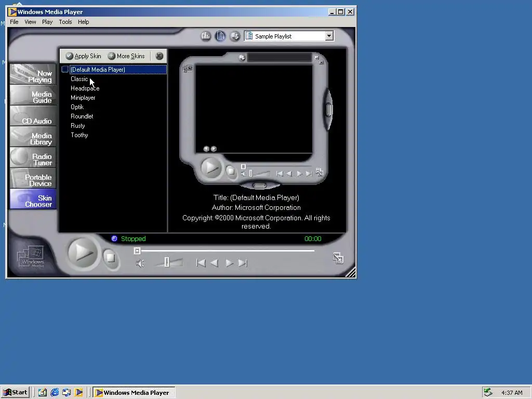Screen dimensions: 532x399
Task: Mute the audio with the speaker icon
Action: pos(140,263)
